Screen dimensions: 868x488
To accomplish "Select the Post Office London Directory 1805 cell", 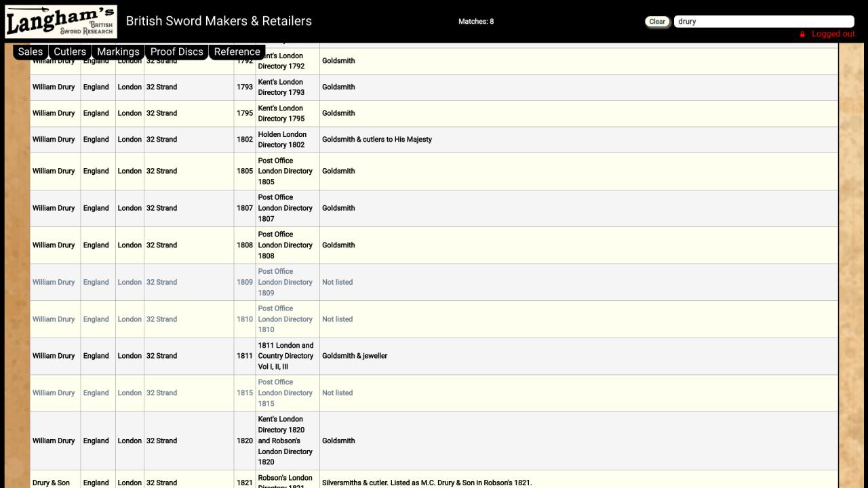I will click(285, 171).
